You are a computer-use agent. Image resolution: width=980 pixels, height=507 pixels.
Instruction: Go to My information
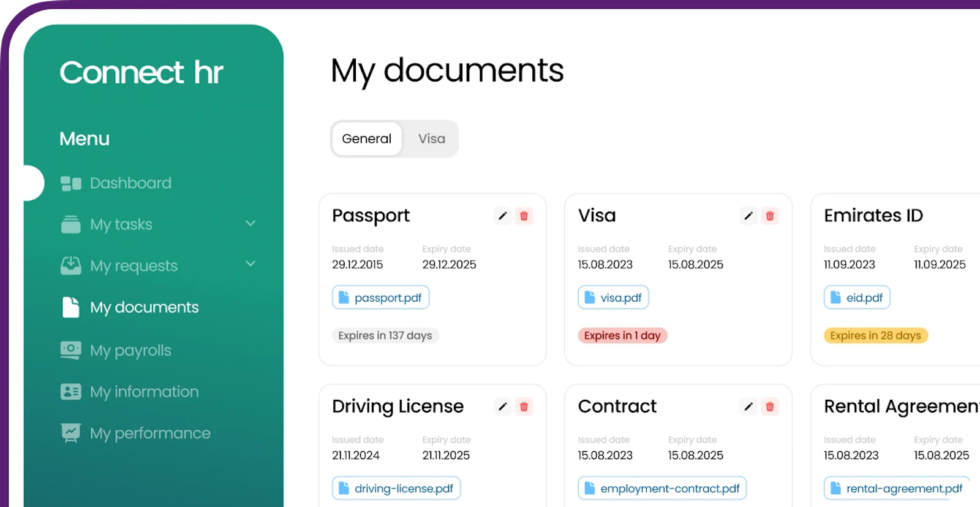(144, 392)
